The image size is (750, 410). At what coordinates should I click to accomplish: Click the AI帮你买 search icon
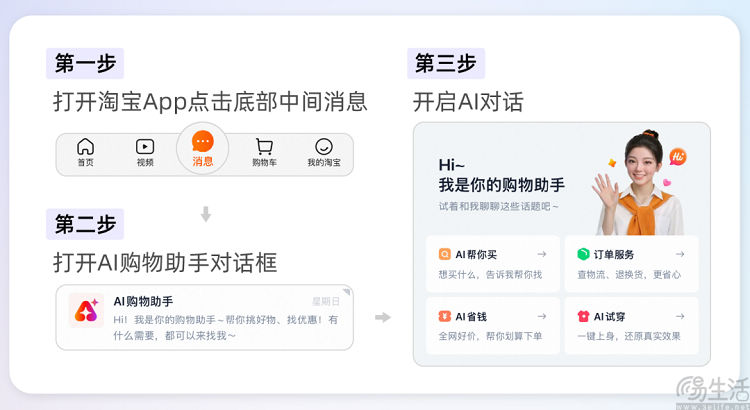(444, 254)
